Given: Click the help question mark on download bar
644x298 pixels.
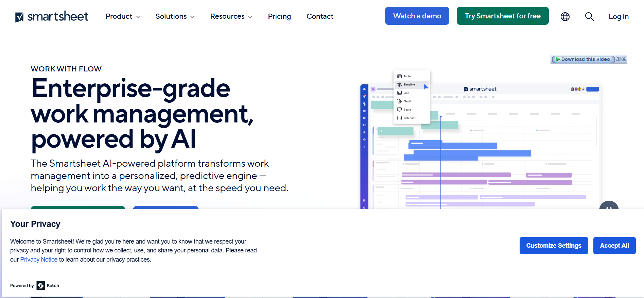Looking at the screenshot, I should click(618, 59).
